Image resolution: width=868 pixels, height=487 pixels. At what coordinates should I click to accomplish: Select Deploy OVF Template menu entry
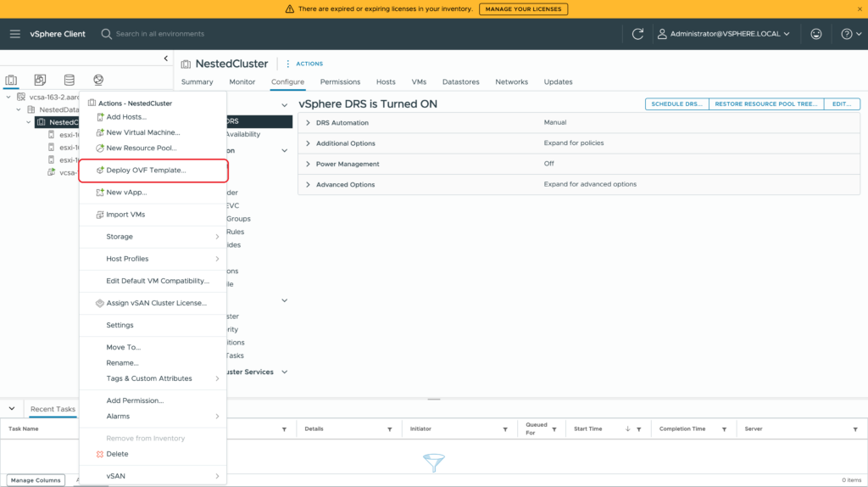[146, 171]
